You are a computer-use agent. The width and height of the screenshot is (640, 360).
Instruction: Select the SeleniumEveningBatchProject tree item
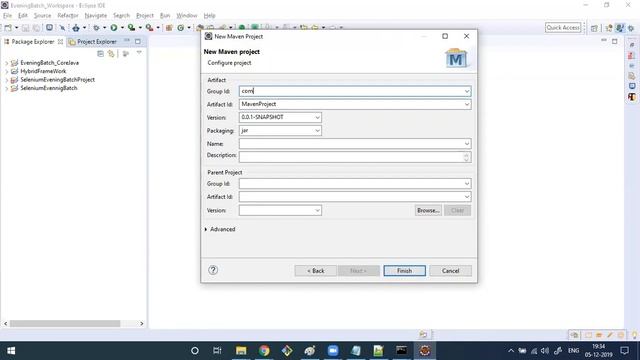(x=57, y=80)
